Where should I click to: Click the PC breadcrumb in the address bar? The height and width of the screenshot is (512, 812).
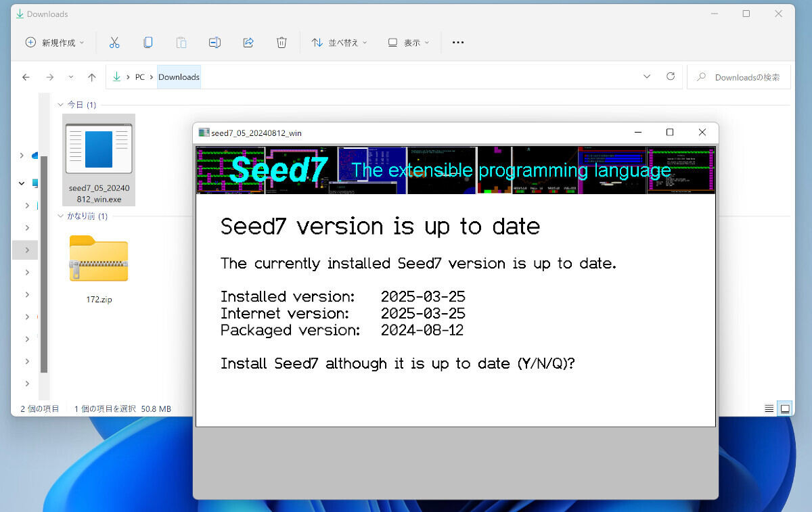(139, 77)
